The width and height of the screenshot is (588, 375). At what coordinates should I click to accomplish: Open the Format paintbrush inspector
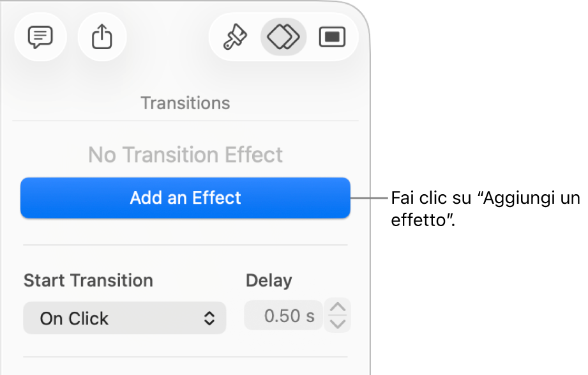(234, 38)
